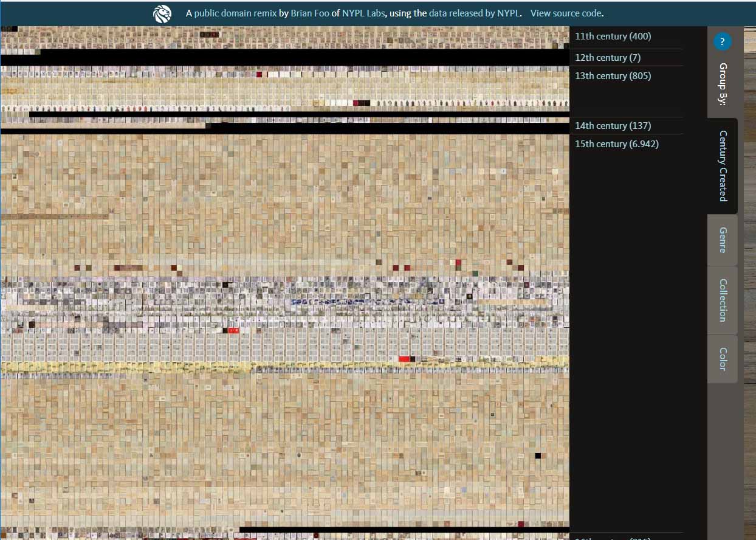Open the Brian Foo link

click(x=310, y=13)
